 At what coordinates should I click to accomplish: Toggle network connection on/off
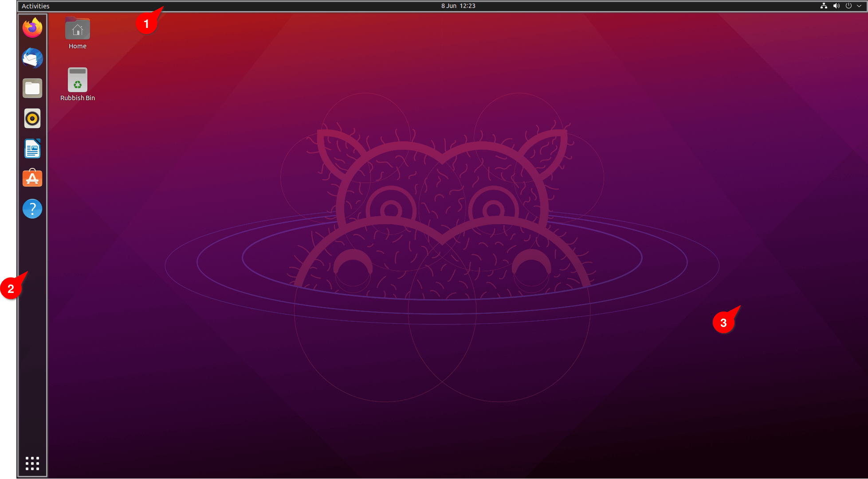pyautogui.click(x=824, y=6)
